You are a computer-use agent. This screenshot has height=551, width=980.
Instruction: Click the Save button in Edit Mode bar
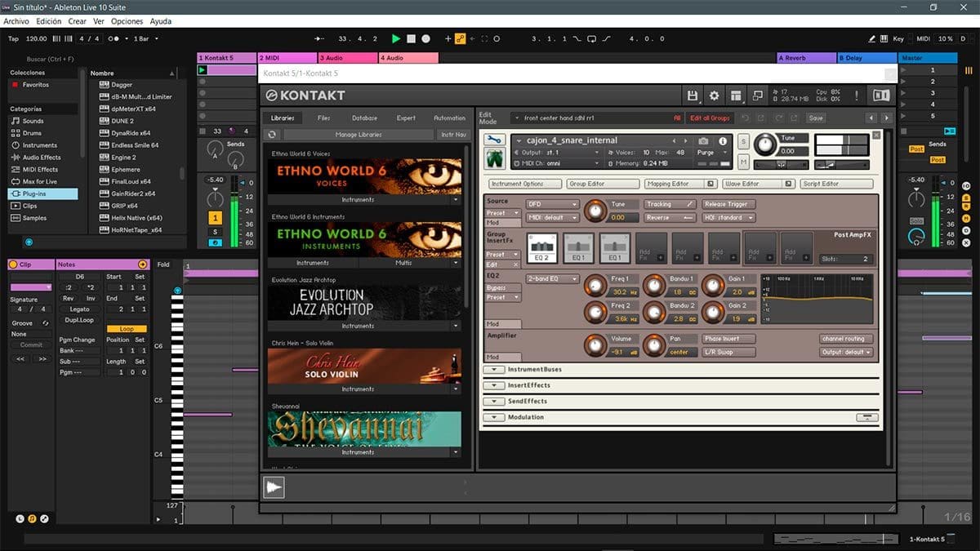816,118
